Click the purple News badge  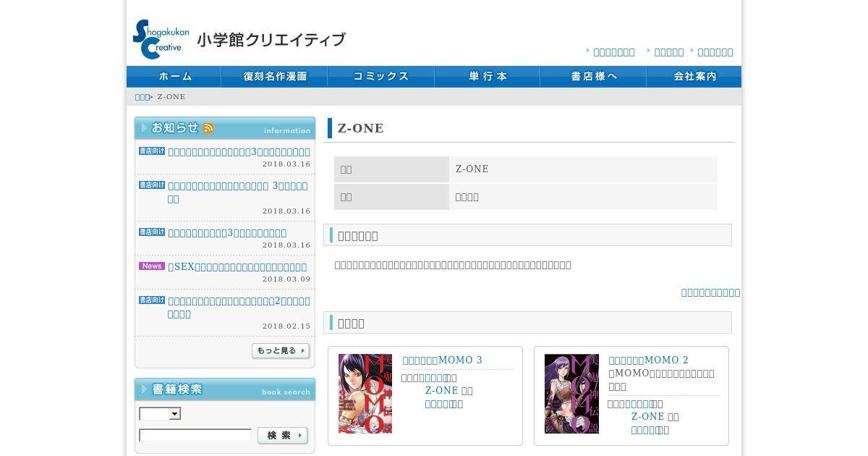tap(152, 266)
